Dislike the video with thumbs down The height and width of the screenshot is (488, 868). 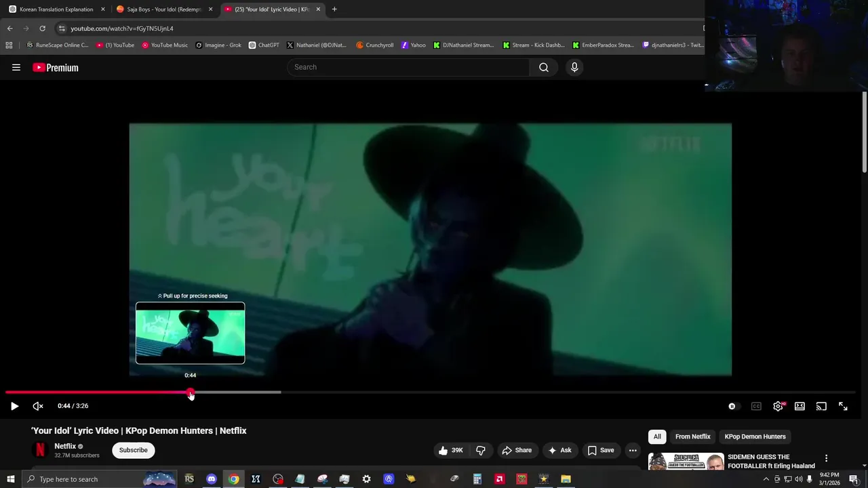(481, 450)
